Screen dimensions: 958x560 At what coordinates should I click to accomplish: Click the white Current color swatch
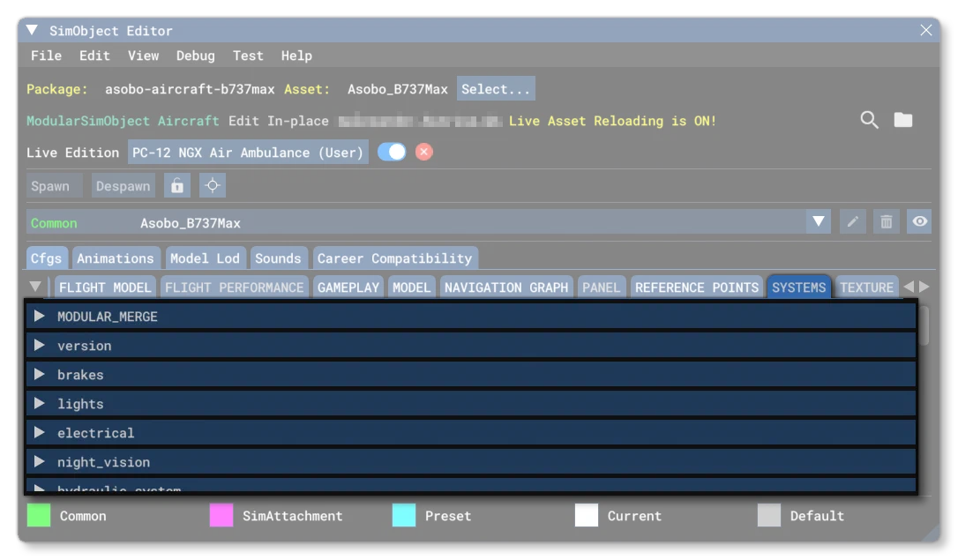pos(587,515)
